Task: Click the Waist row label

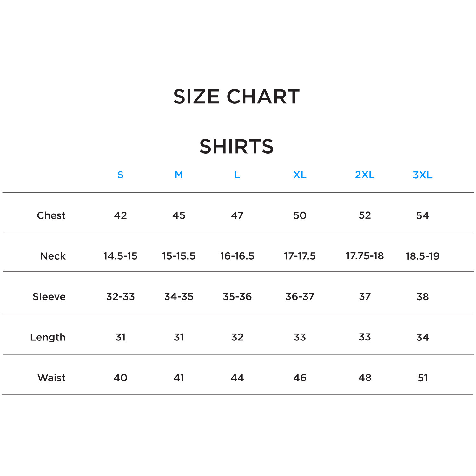Action: coord(51,378)
